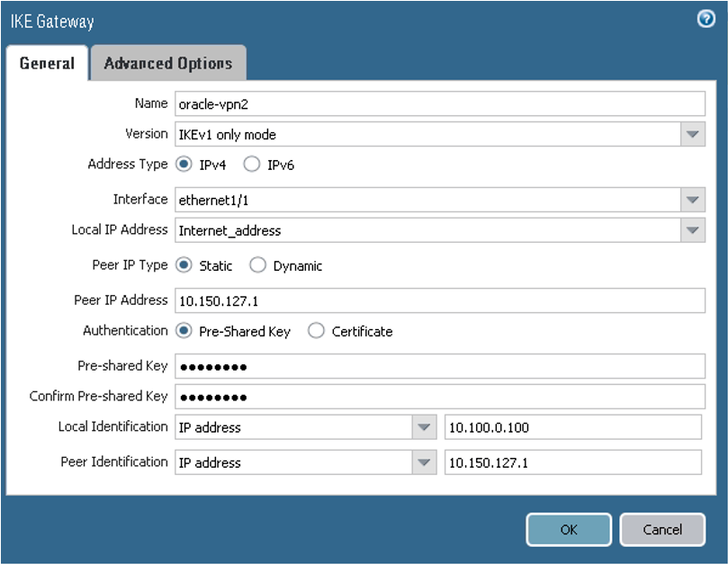Switch to the Advanced Options tab
728x564 pixels.
coord(168,63)
